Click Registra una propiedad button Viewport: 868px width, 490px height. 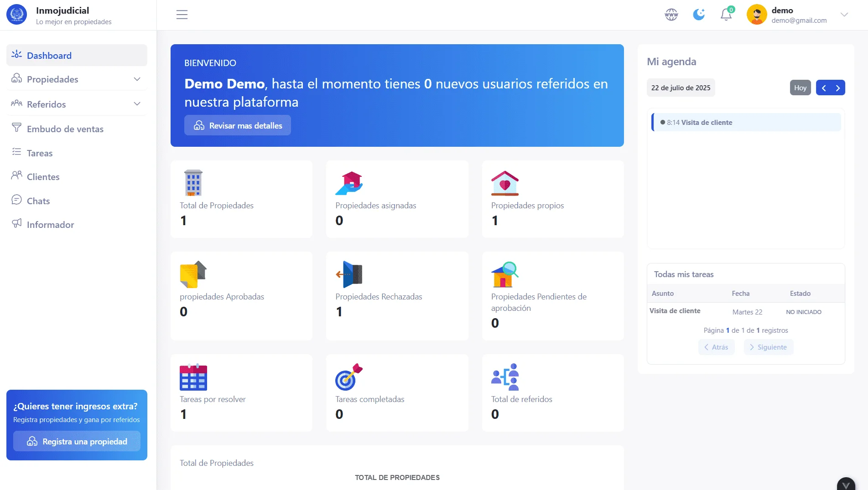[77, 441]
